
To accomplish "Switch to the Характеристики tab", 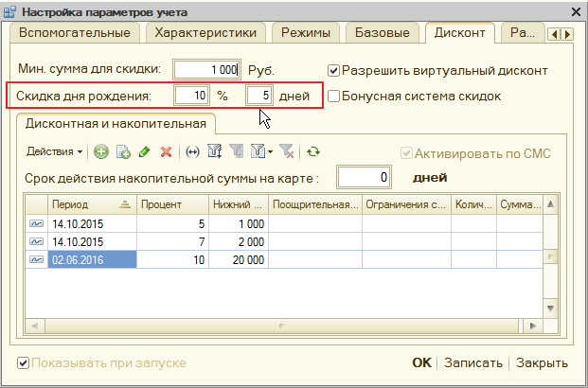I will pos(205,32).
